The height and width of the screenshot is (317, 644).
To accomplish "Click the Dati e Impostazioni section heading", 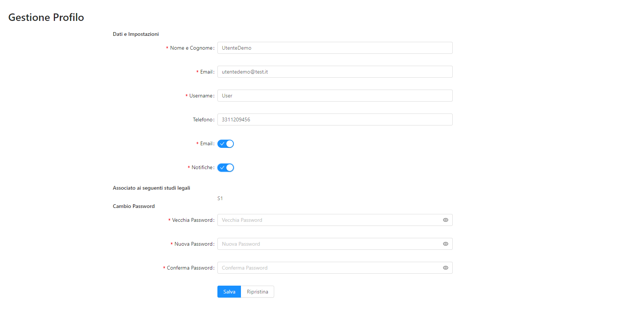I will [136, 34].
